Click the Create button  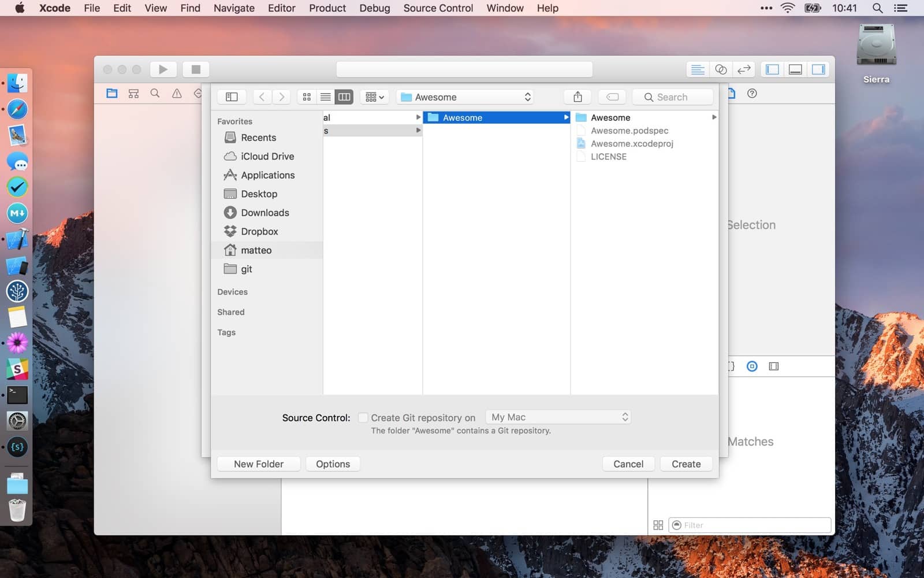pos(685,464)
